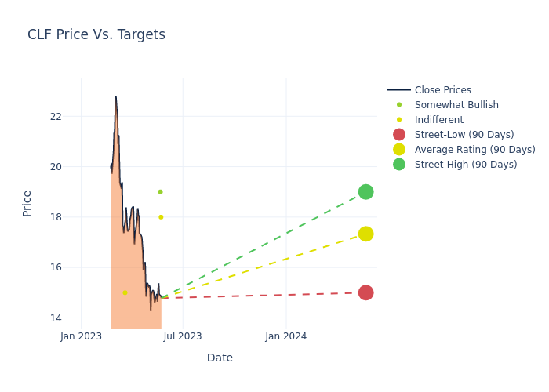Image resolution: width=549 pixels, height=392 pixels.
Task: Click the Somewhat Bullish dot at price 19
Action: [160, 192]
